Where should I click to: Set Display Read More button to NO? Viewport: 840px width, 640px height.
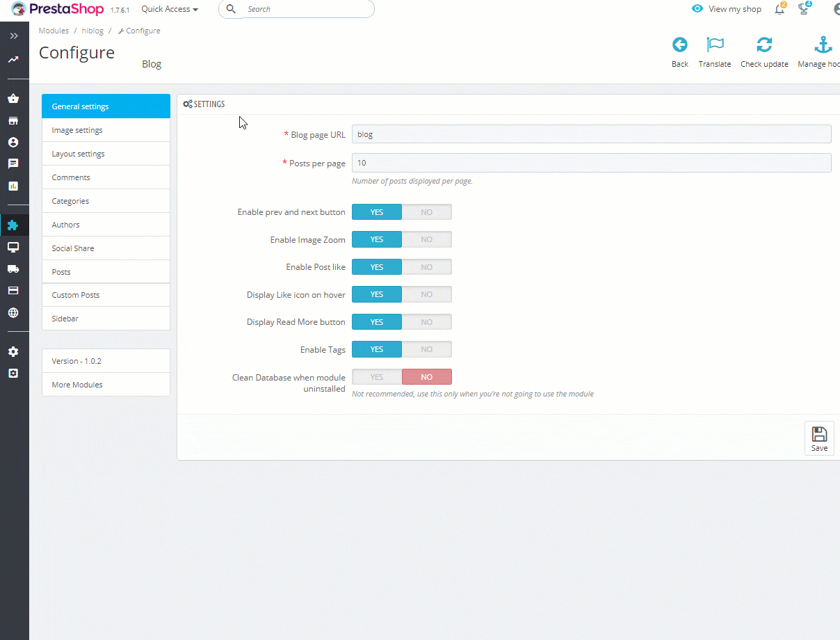(x=427, y=322)
